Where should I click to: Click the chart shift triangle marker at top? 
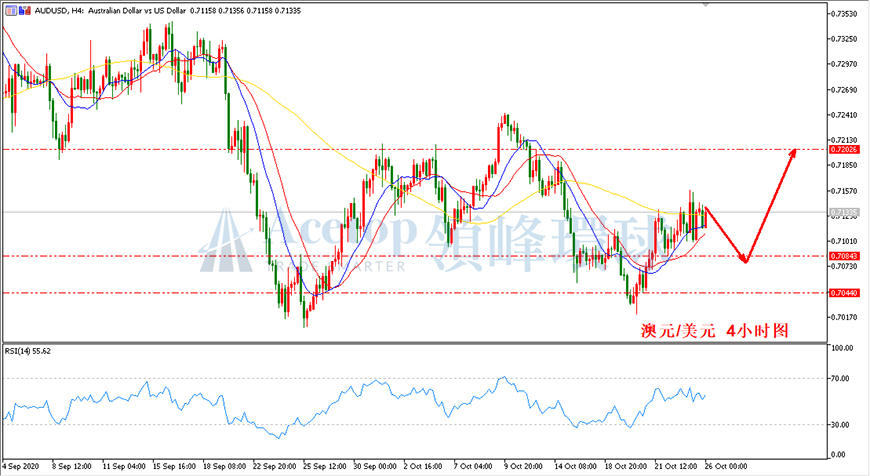(x=706, y=4)
